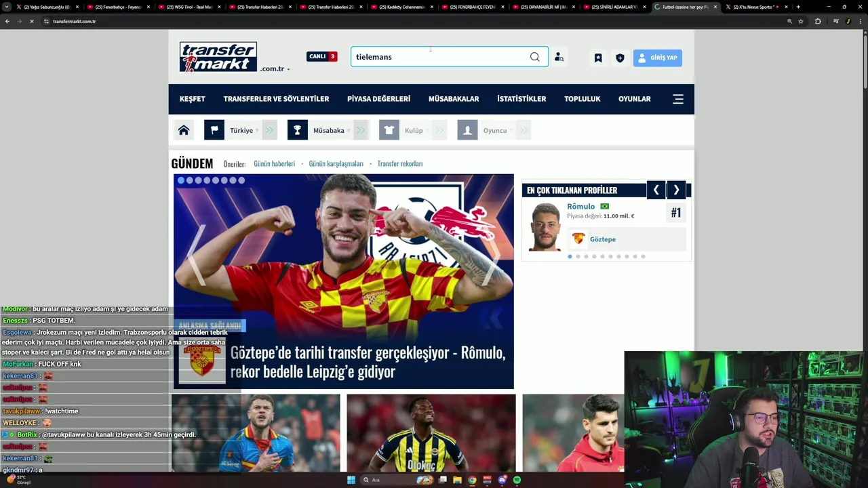Open the KEŞFET menu

[x=193, y=99]
